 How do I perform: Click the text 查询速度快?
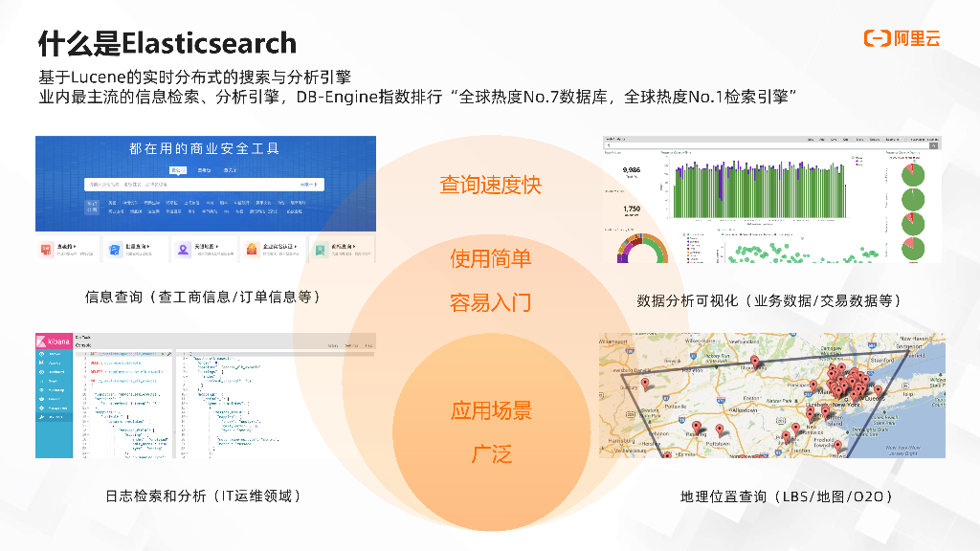coord(490,185)
